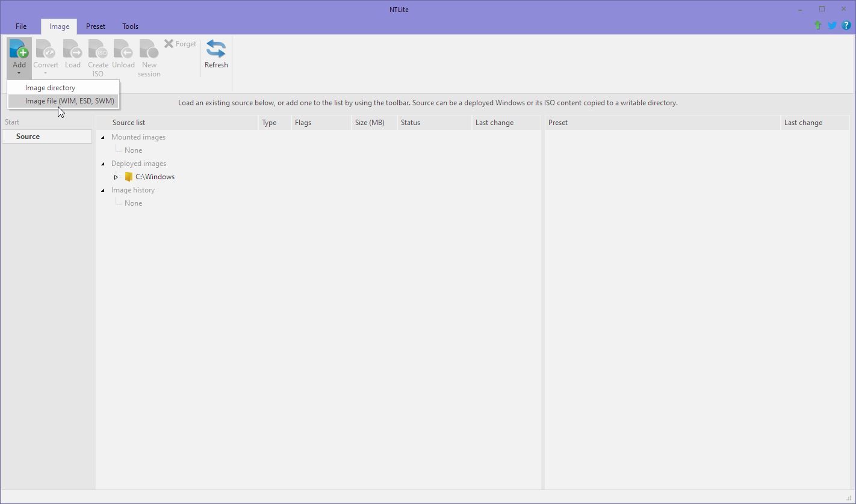Screen dimensions: 856x504
Task: Click the Convert toolbar icon
Action: 46,49
